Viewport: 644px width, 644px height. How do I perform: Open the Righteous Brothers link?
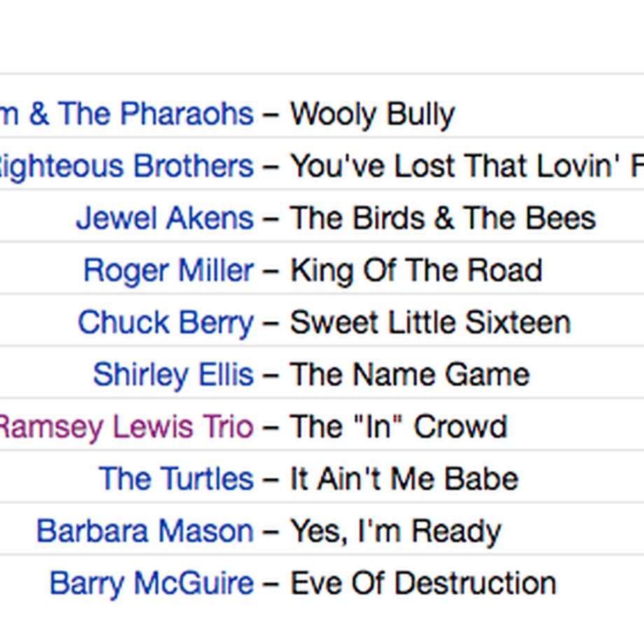point(125,167)
